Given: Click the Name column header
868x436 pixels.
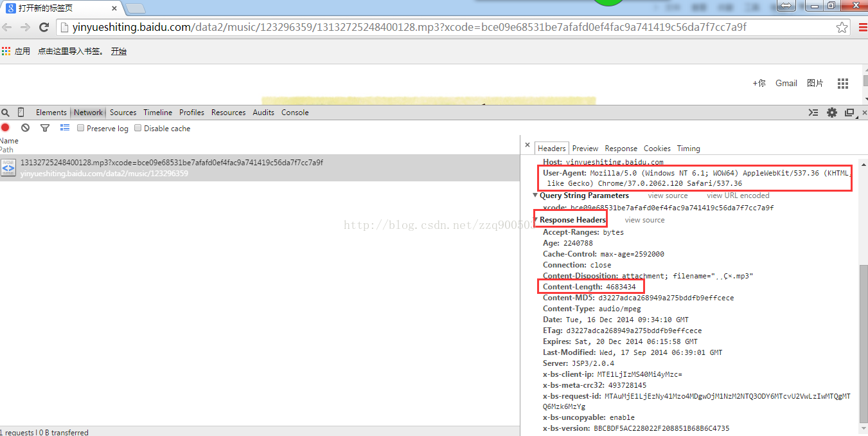Looking at the screenshot, I should [10, 141].
